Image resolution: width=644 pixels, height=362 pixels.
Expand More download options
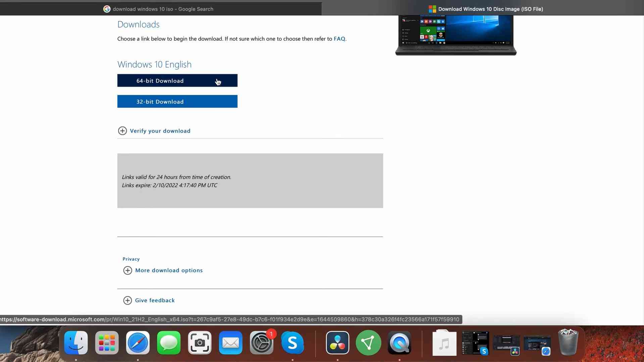168,270
